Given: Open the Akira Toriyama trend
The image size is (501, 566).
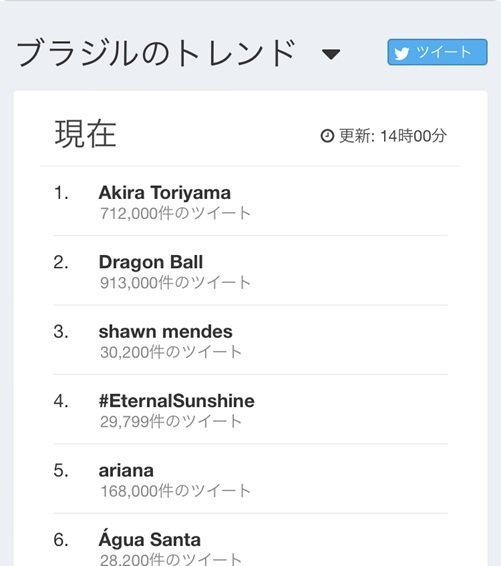Looking at the screenshot, I should pyautogui.click(x=165, y=192).
